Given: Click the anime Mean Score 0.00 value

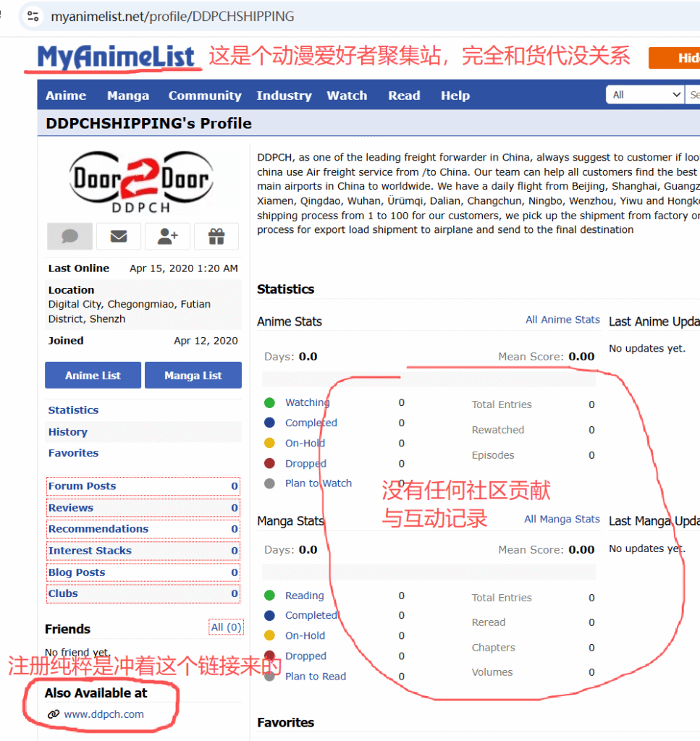Looking at the screenshot, I should (581, 356).
